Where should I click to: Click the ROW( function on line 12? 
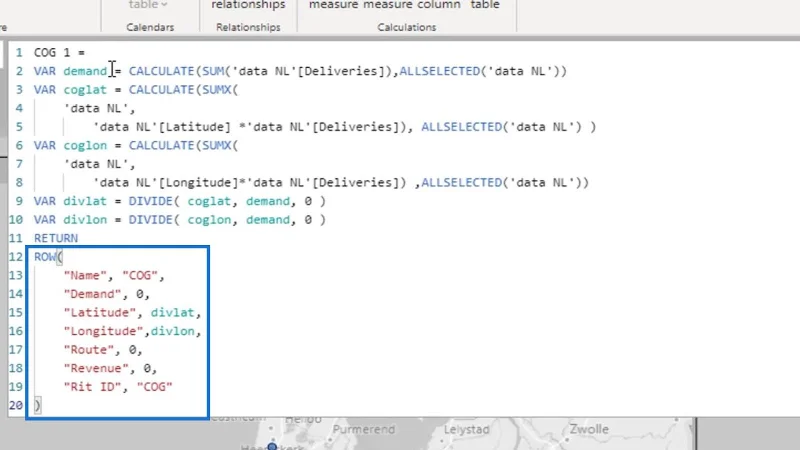click(x=48, y=257)
